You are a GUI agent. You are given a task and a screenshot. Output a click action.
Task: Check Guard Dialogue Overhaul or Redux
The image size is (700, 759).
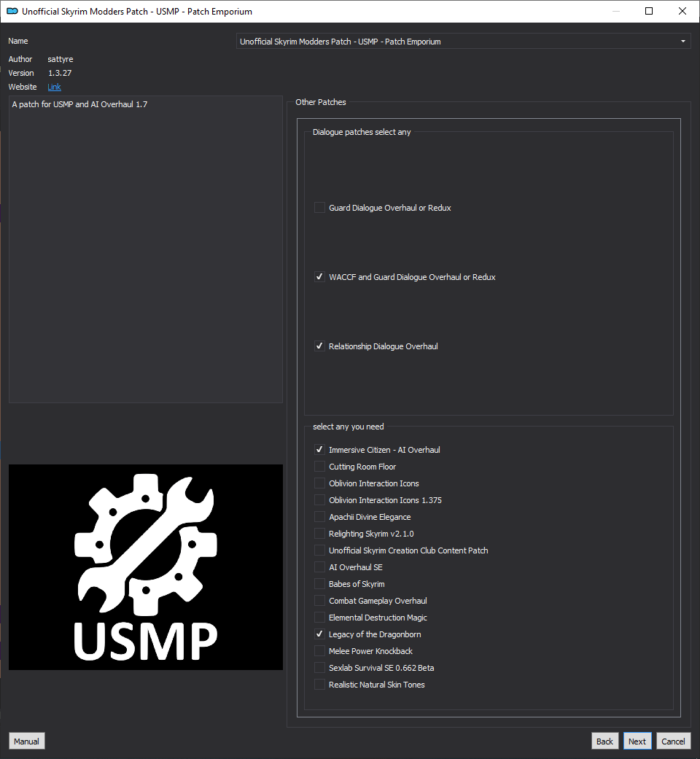tap(319, 208)
